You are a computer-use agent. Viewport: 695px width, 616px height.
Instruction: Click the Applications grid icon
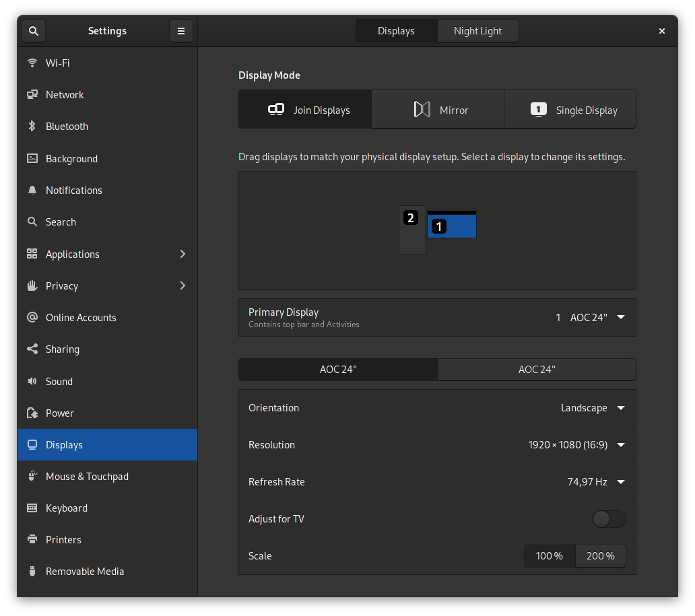[32, 254]
